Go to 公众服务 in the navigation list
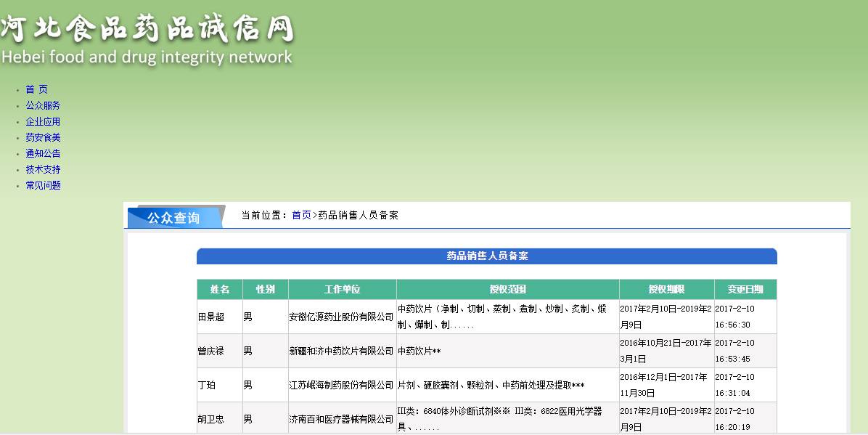 (x=43, y=105)
